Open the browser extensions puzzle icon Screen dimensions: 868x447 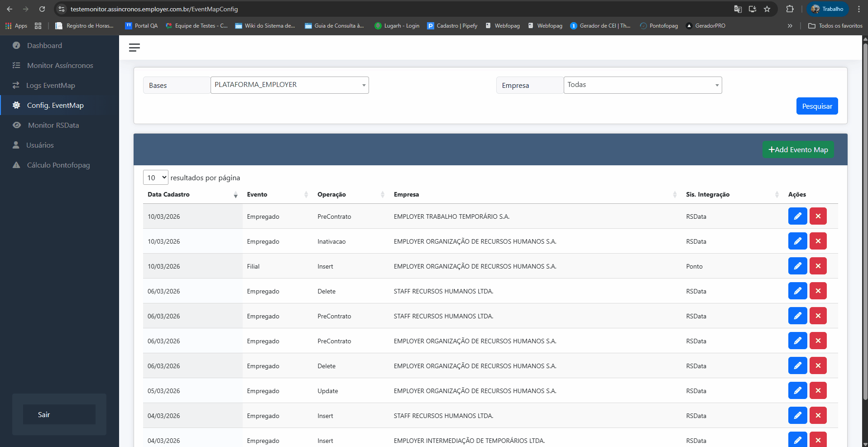click(790, 9)
